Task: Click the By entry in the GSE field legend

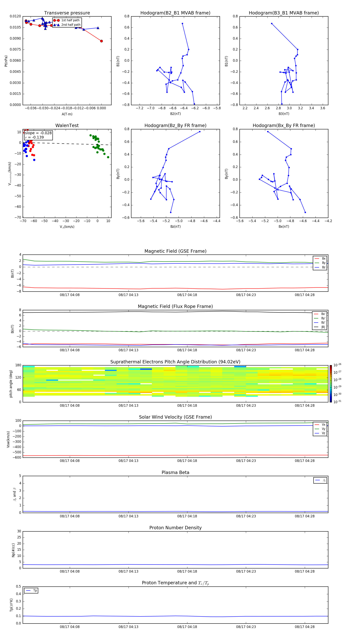Action: click(320, 263)
